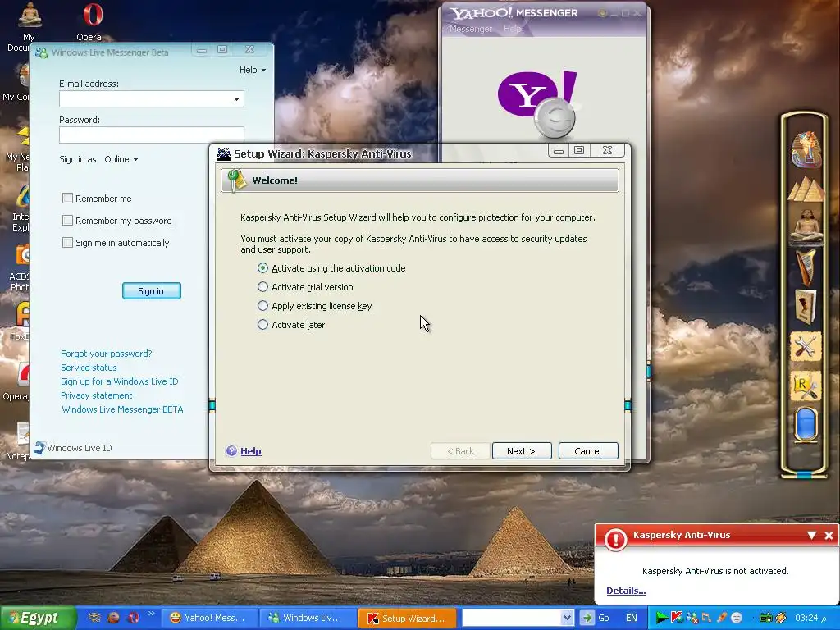Collapse the Kaspersky notification with the down arrow
This screenshot has height=630, width=840.
tap(811, 535)
